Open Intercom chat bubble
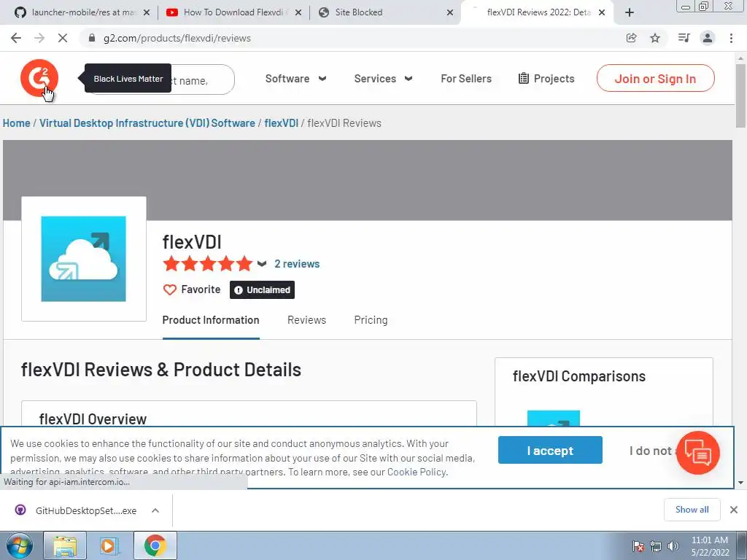747x560 pixels. [698, 452]
